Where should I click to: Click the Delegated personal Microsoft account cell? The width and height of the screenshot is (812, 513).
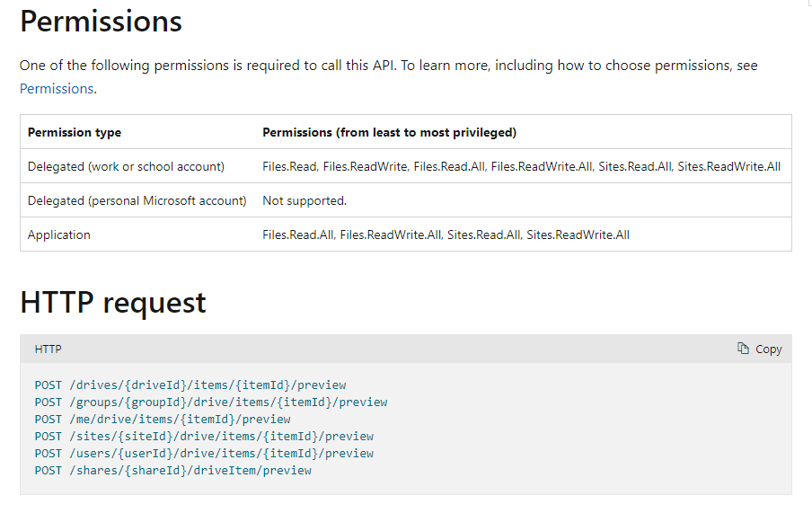tap(137, 200)
